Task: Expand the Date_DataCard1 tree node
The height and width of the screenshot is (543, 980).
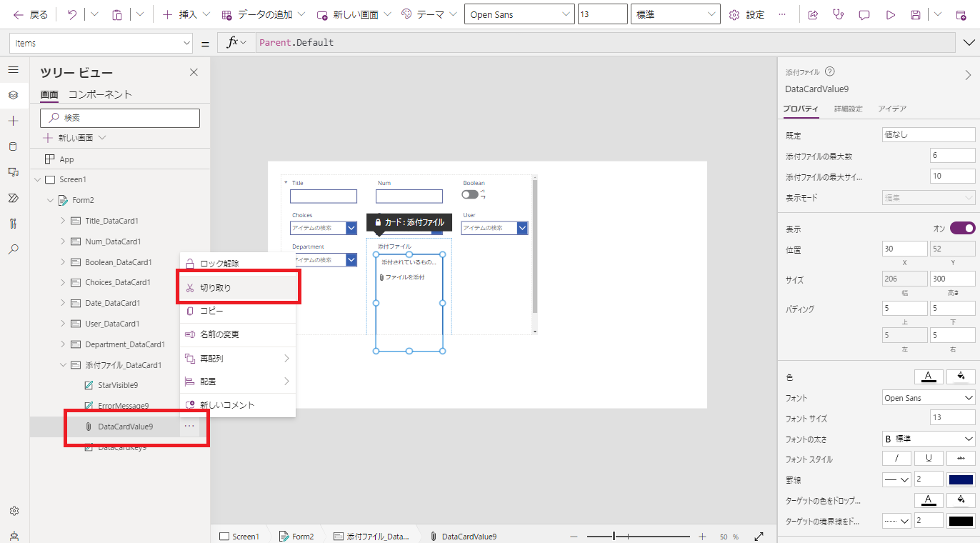Action: [x=61, y=302]
